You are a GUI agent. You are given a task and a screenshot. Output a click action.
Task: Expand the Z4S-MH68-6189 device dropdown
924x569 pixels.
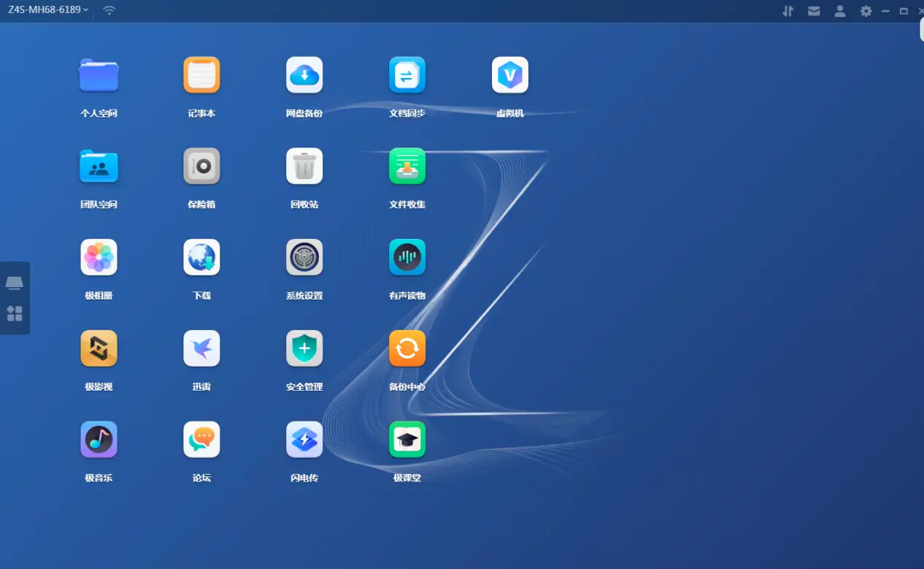click(x=48, y=10)
